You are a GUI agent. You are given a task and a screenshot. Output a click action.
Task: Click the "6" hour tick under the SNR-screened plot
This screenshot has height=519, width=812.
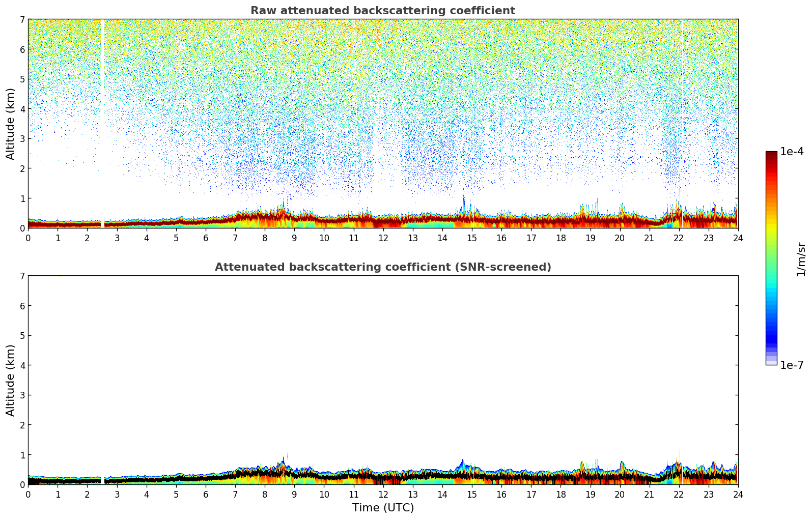tap(206, 494)
